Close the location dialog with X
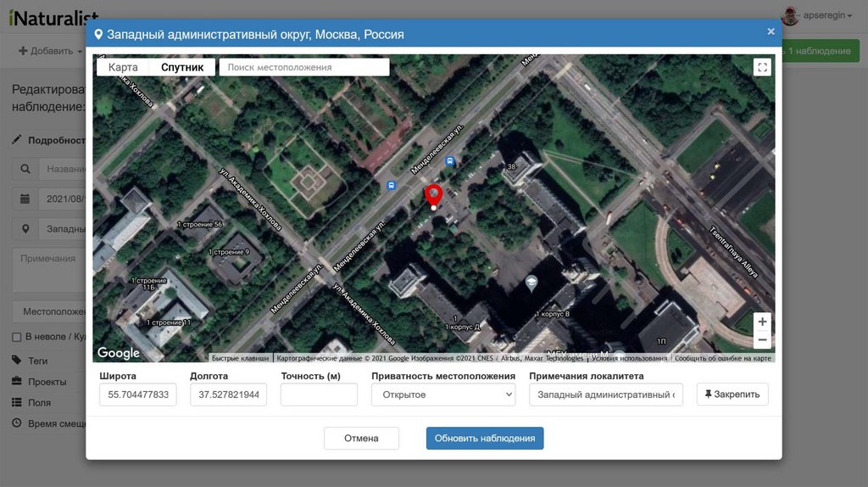868x487 pixels. tap(771, 31)
